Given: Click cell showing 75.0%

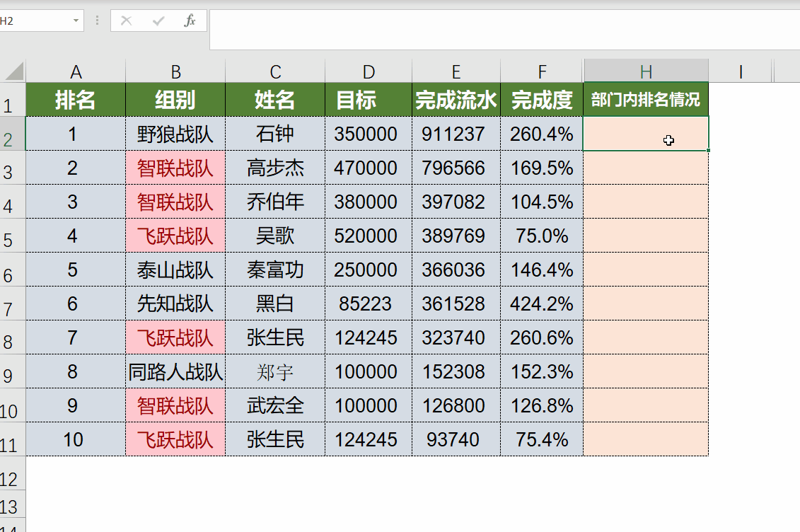Looking at the screenshot, I should 542,236.
